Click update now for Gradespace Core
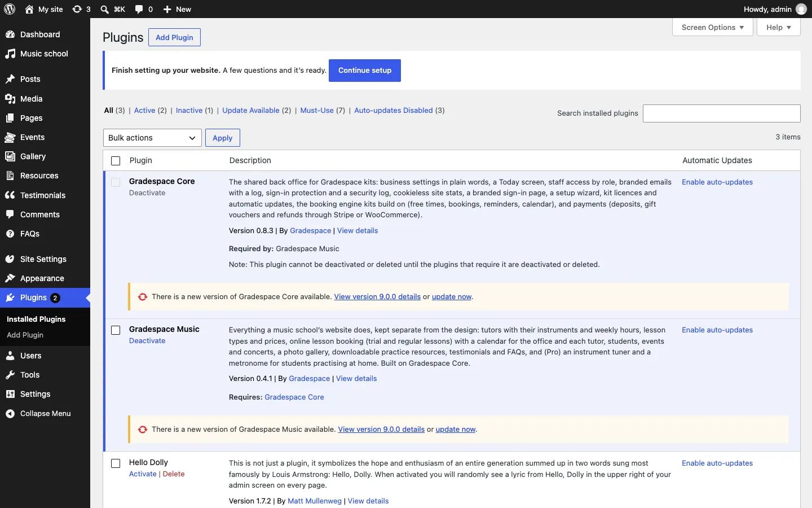Screen dimensions: 812x508 click(452, 297)
